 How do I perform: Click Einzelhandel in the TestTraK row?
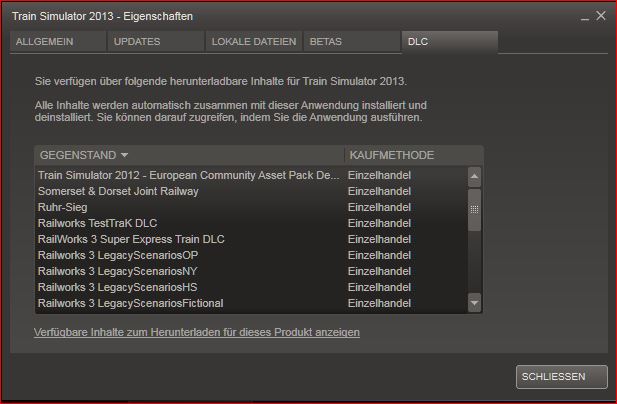coord(379,223)
